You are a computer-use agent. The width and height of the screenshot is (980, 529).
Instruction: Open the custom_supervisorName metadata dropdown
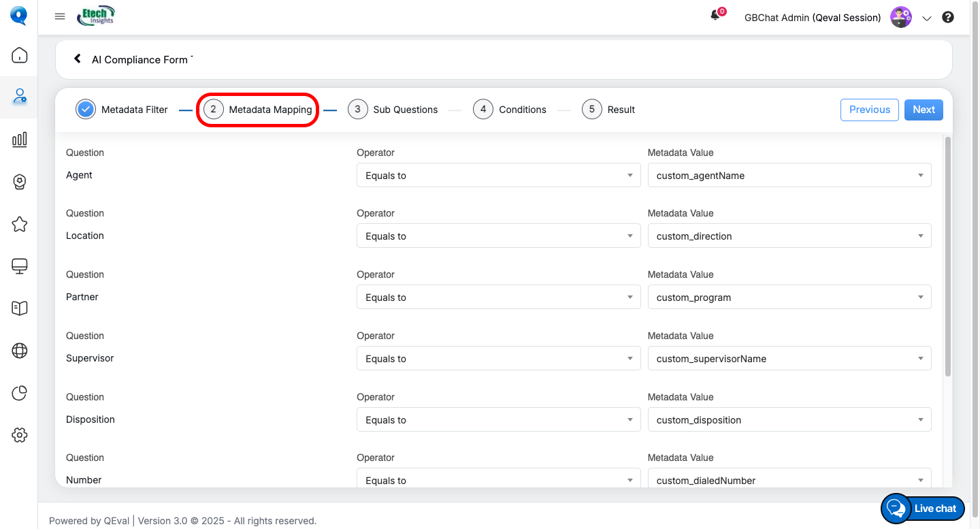pyautogui.click(x=789, y=359)
